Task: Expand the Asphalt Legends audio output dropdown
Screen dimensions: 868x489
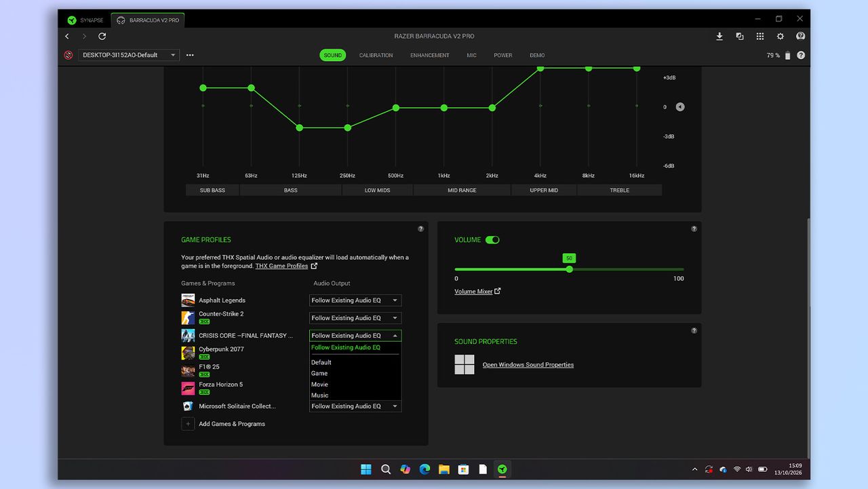Action: click(355, 300)
